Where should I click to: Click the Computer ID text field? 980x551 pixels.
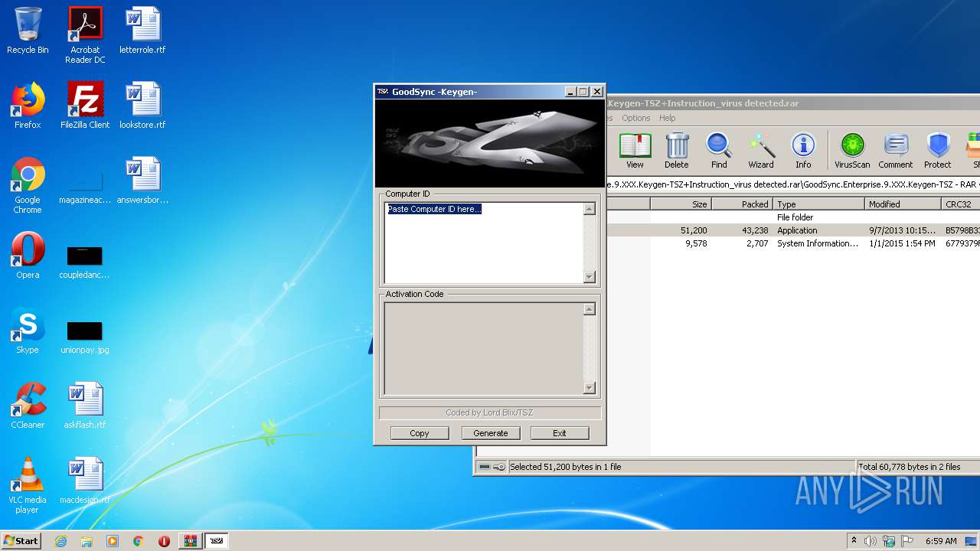coord(484,243)
